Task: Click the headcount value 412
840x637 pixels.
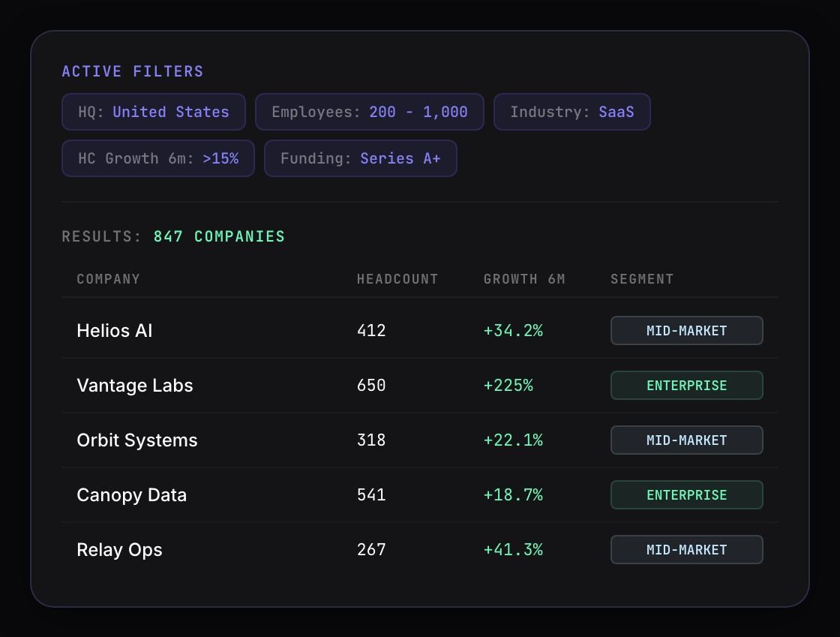Action: pyautogui.click(x=371, y=331)
